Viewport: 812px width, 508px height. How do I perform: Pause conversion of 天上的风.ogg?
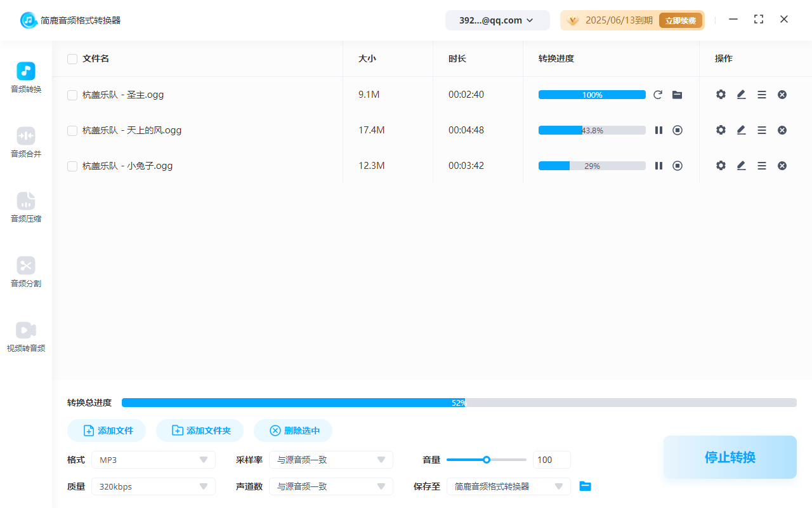click(x=658, y=130)
